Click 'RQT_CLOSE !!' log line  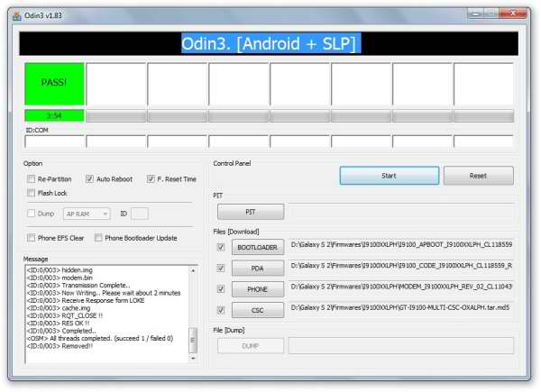tap(65, 315)
